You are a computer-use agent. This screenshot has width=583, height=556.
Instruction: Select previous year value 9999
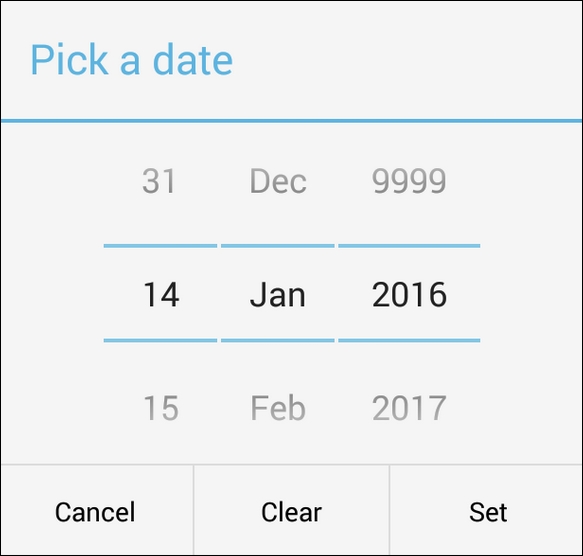[409, 181]
